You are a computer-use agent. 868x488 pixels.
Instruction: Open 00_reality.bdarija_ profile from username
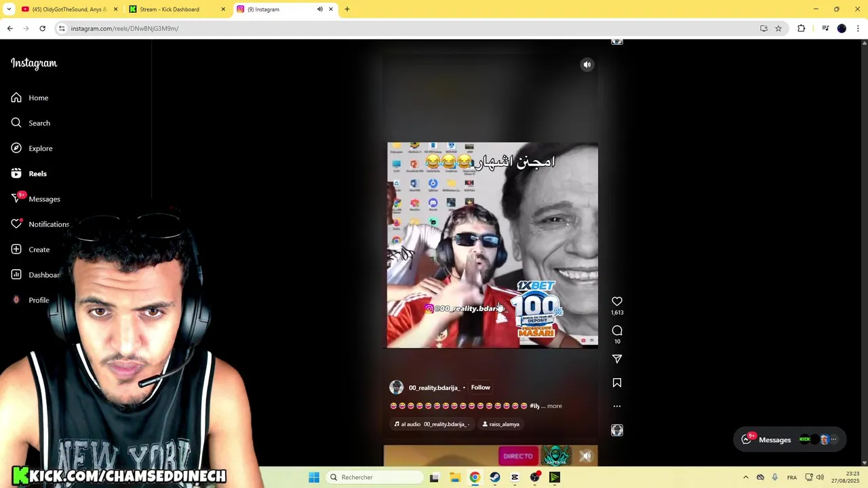click(x=434, y=388)
